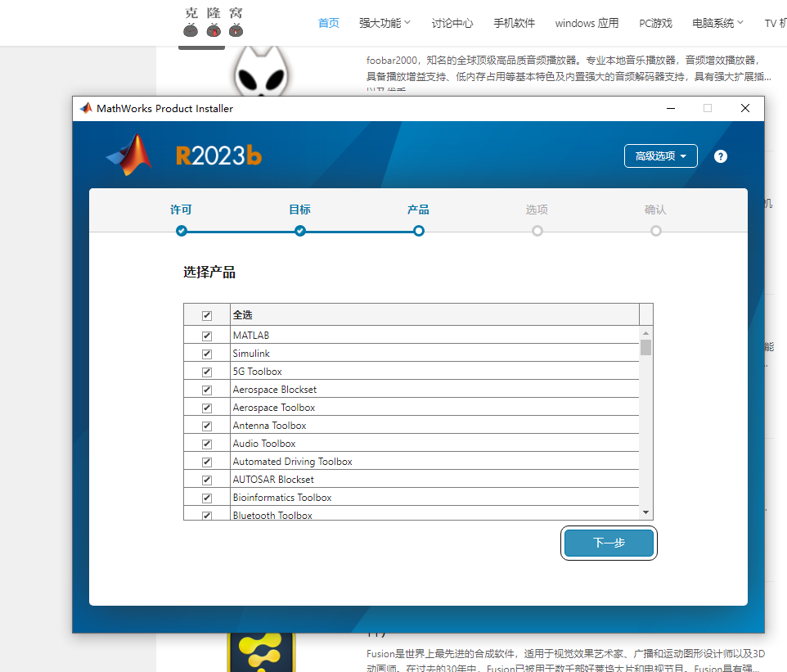Close the MathWorks Product Installer window

click(745, 109)
